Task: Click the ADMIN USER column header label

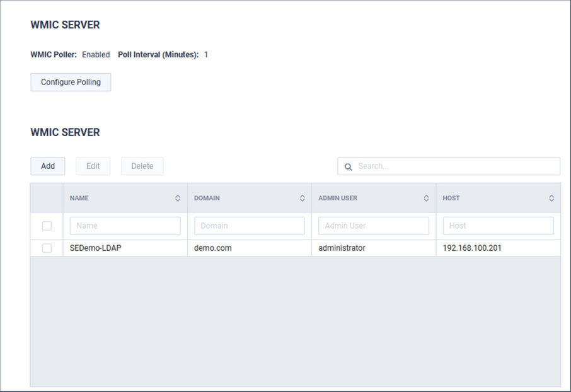Action: click(338, 198)
